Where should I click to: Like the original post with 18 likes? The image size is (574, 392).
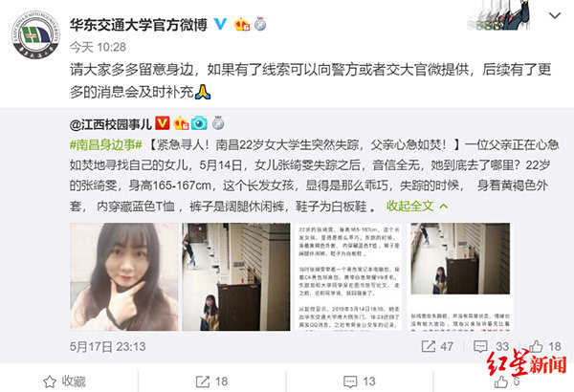pyautogui.click(x=544, y=346)
